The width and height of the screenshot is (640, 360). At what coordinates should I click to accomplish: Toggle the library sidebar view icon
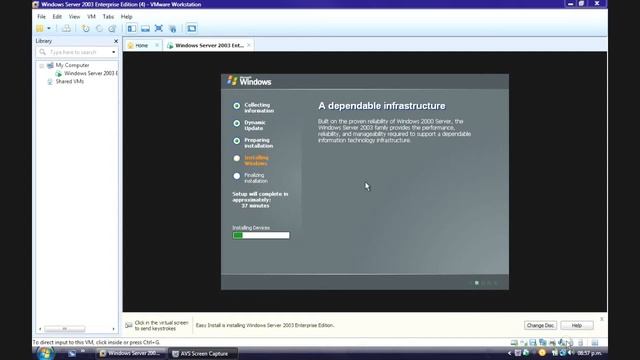coord(131,28)
